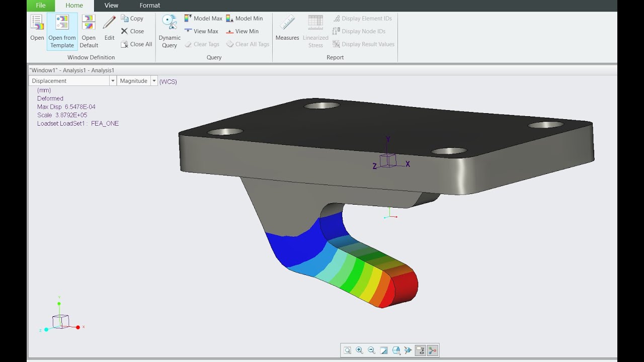Open the File menu tab
The width and height of the screenshot is (644, 362).
41,6
